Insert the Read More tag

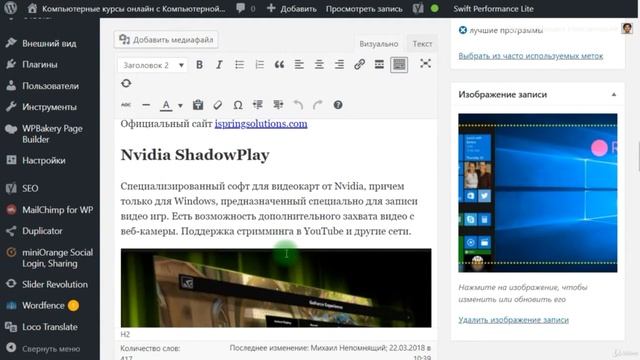tap(379, 64)
